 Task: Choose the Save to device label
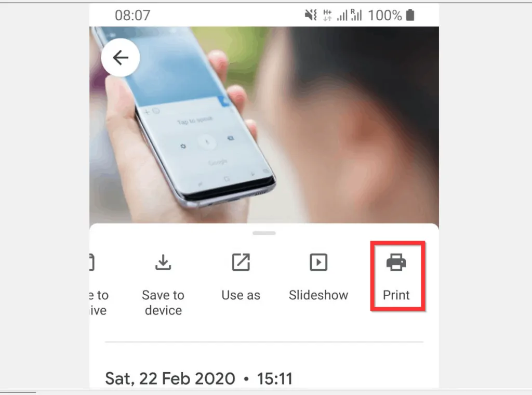[x=163, y=302]
